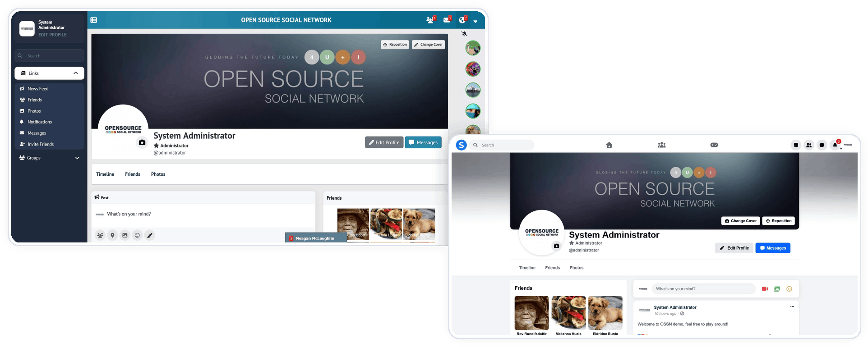
Task: Click the home icon in the light theme top bar
Action: pyautogui.click(x=609, y=145)
